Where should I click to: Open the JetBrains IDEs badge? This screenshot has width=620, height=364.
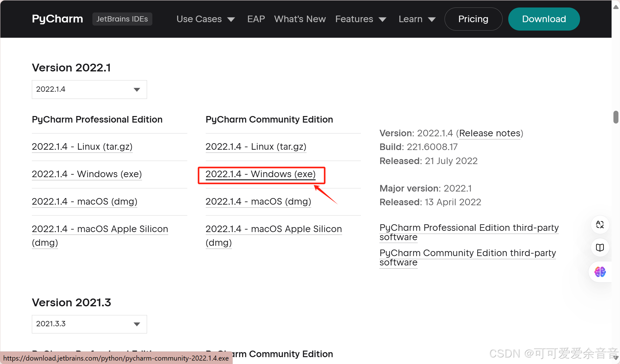click(122, 19)
